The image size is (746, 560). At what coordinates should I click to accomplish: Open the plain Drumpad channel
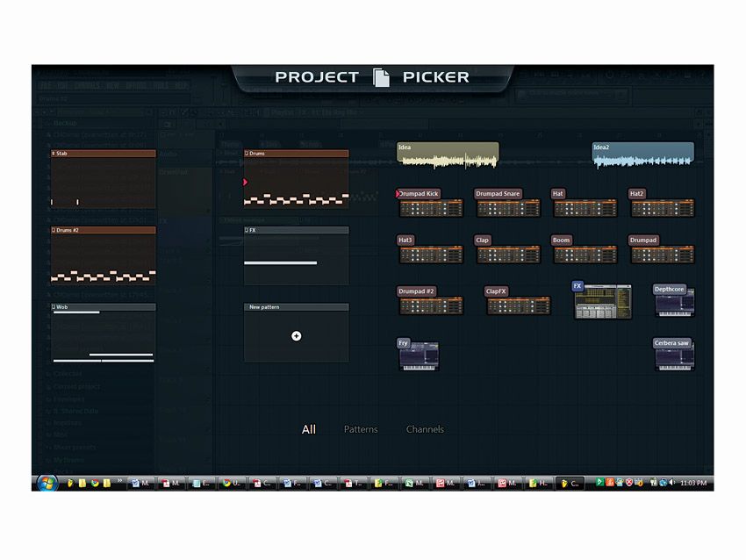662,249
